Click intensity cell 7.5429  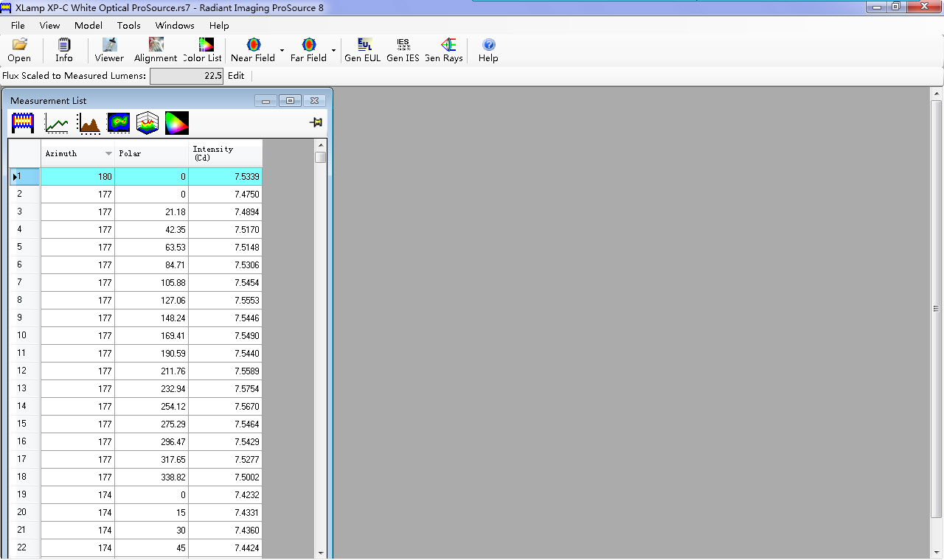(x=226, y=442)
